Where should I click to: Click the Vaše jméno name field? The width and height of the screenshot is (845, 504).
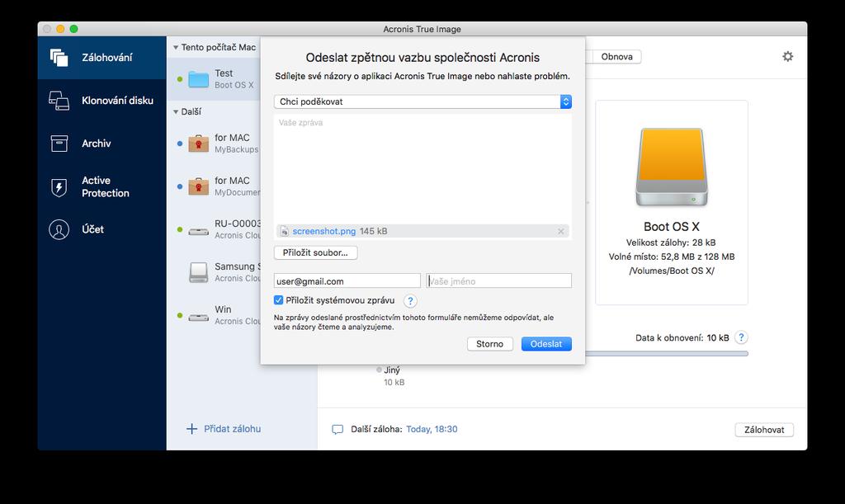[498, 281]
